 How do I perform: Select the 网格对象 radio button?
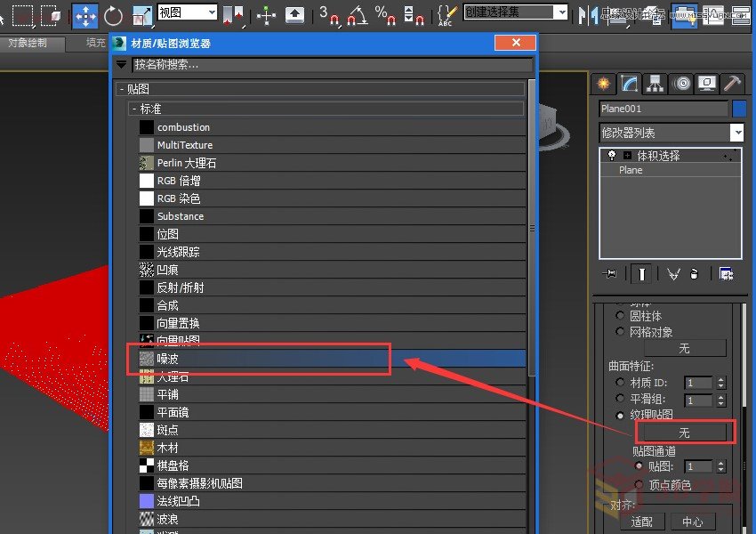coord(620,332)
